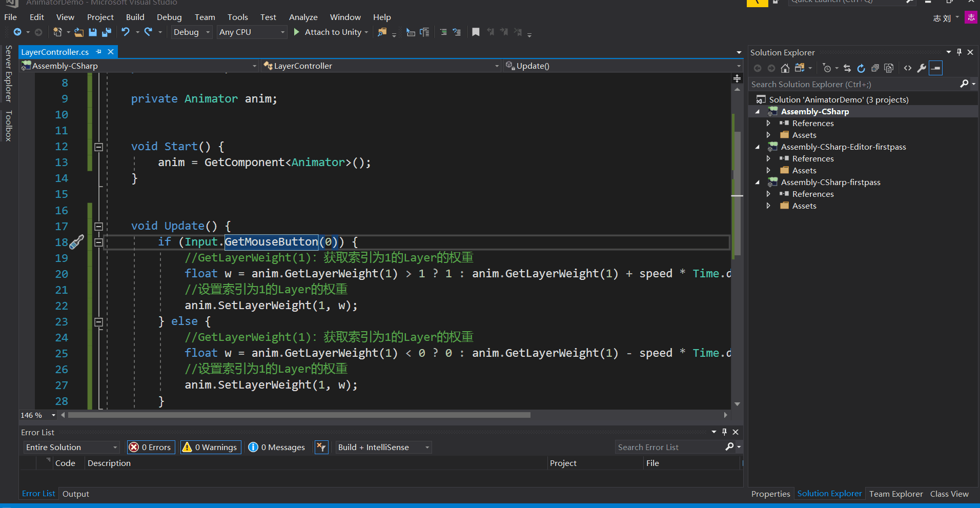Image resolution: width=980 pixels, height=508 pixels.
Task: Open Properties via the wrench icon
Action: [x=922, y=68]
